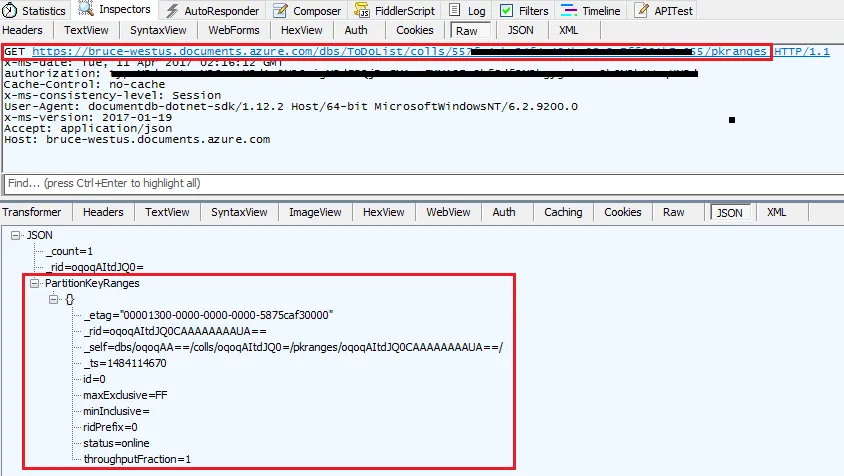Select the throughputFraction=1 node

click(137, 459)
